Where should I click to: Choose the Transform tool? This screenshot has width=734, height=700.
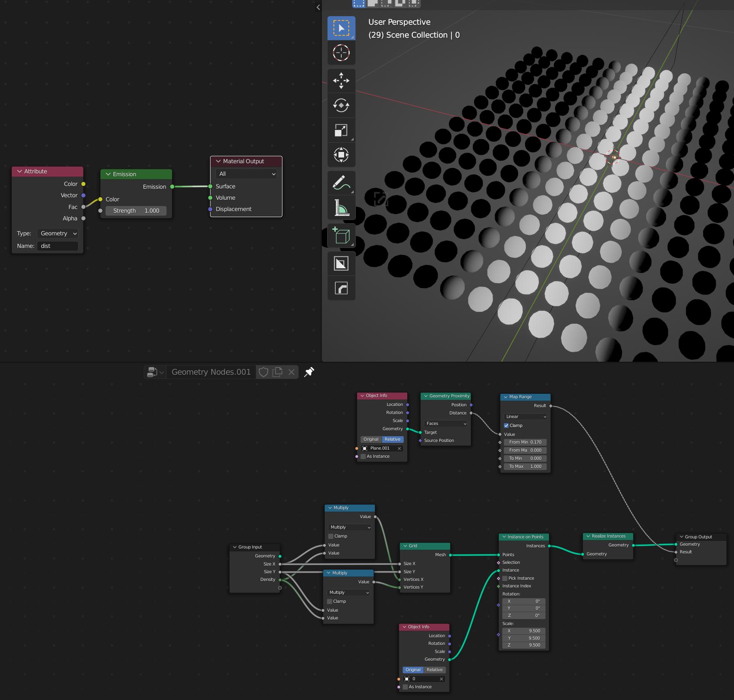coord(341,155)
